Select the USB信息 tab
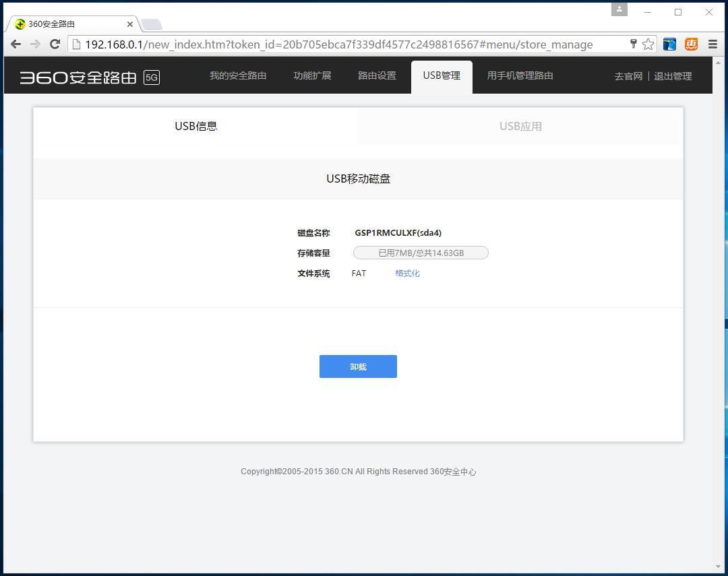This screenshot has height=576, width=728. pos(195,126)
